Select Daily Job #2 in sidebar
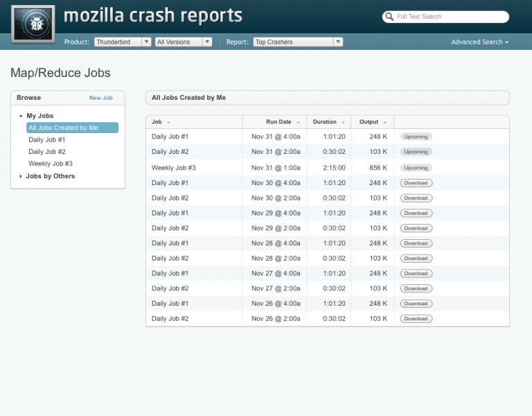This screenshot has height=416, width=532. [x=47, y=151]
